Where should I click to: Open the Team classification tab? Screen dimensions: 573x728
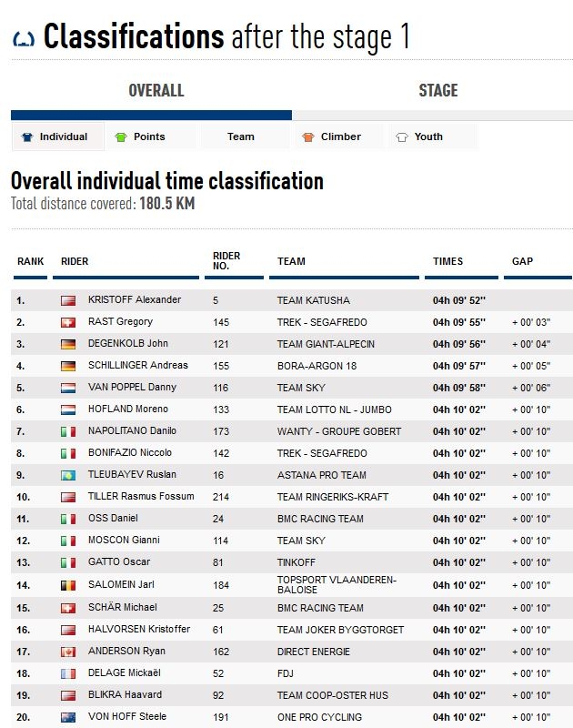(241, 137)
